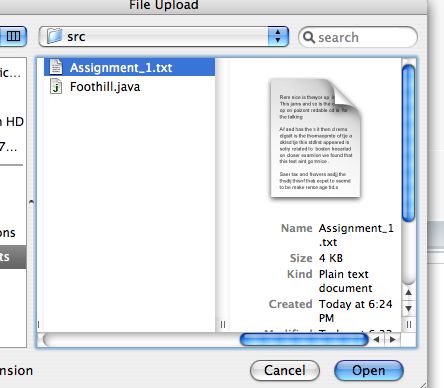The width and height of the screenshot is (444, 388).
Task: Click the preview scrollbar up arrow
Action: [409, 292]
